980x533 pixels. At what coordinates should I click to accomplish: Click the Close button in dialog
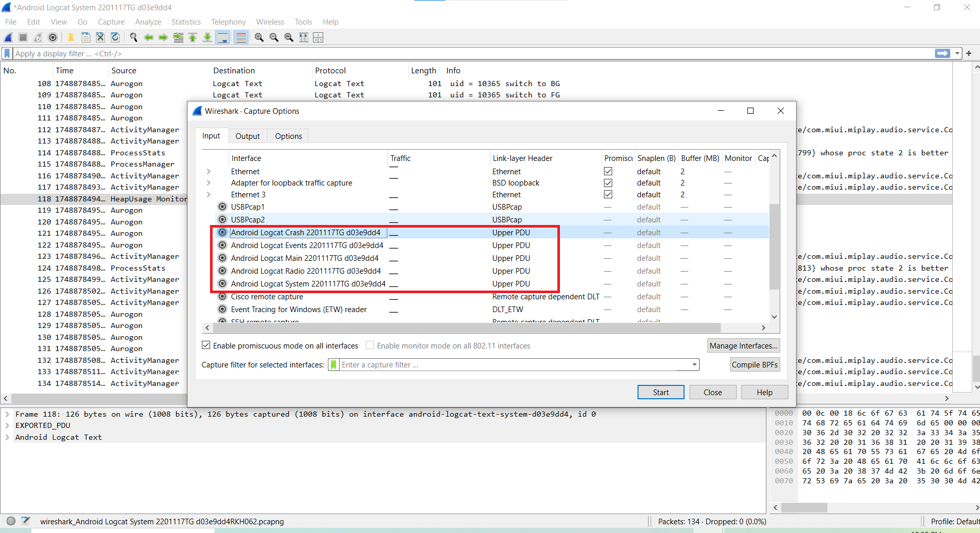(x=713, y=392)
